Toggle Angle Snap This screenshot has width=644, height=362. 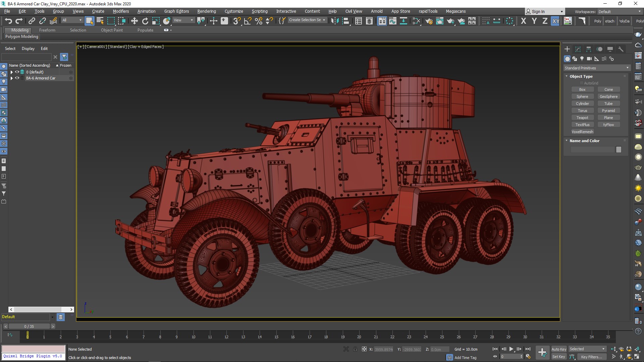point(248,21)
